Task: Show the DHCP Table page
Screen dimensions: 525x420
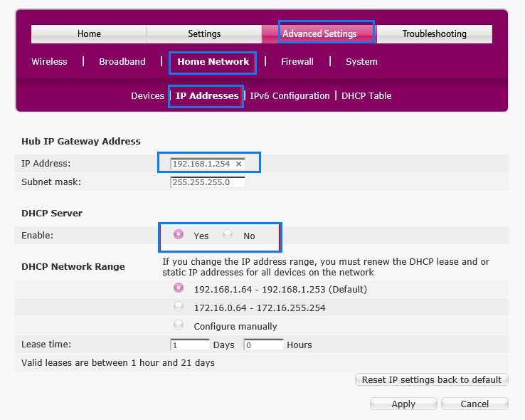Action: pyautogui.click(x=366, y=96)
